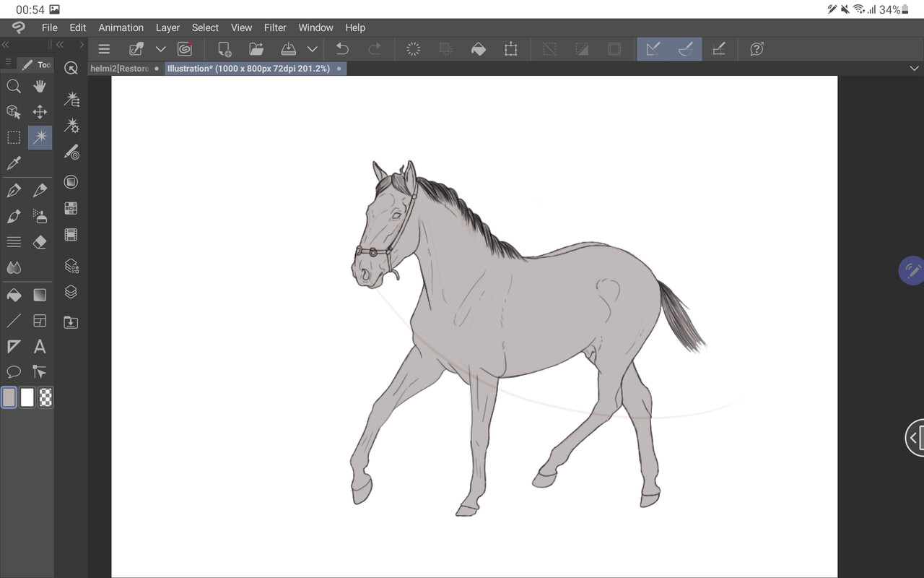
Task: Expand the document tabs list chevron
Action: 914,68
